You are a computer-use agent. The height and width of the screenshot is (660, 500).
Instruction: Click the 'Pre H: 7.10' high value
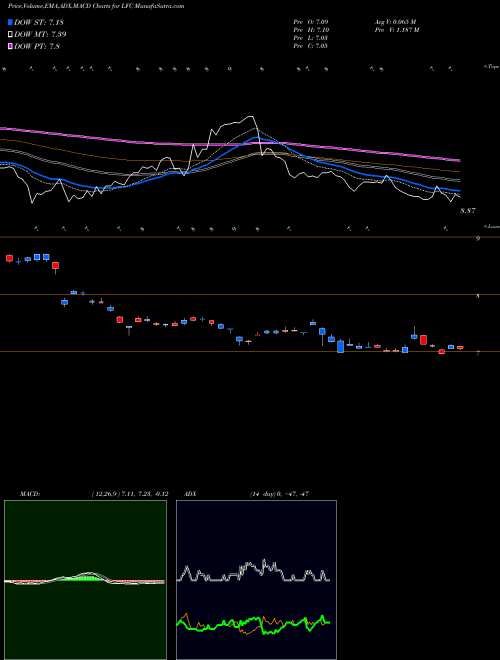pos(311,29)
